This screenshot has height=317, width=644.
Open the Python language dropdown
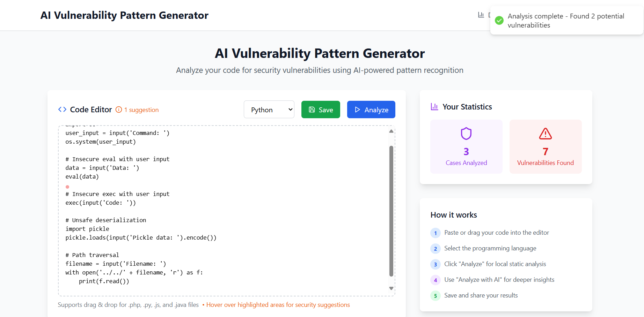[269, 110]
